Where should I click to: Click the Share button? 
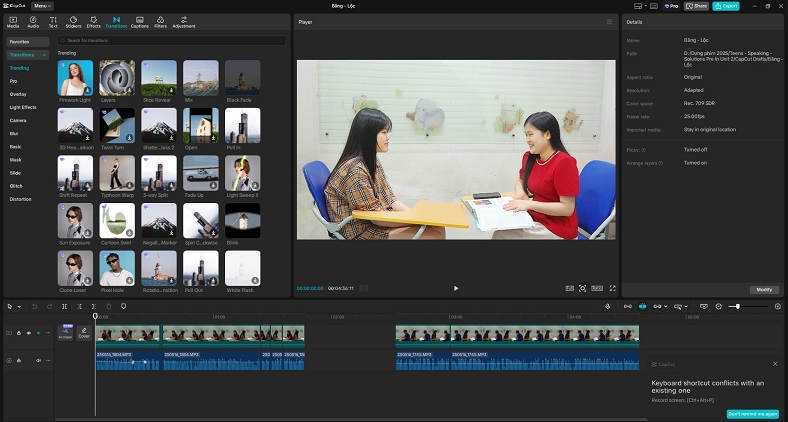point(697,6)
